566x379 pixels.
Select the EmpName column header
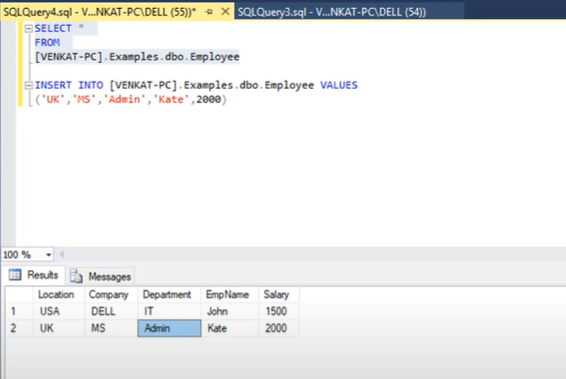pyautogui.click(x=230, y=295)
